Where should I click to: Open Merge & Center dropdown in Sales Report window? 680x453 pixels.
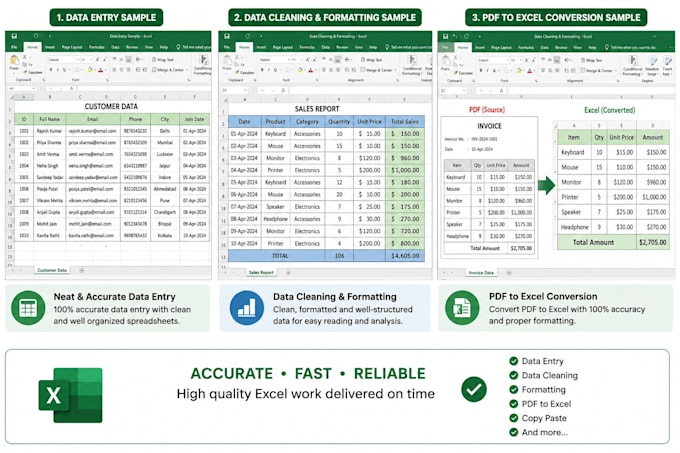pyautogui.click(x=395, y=70)
